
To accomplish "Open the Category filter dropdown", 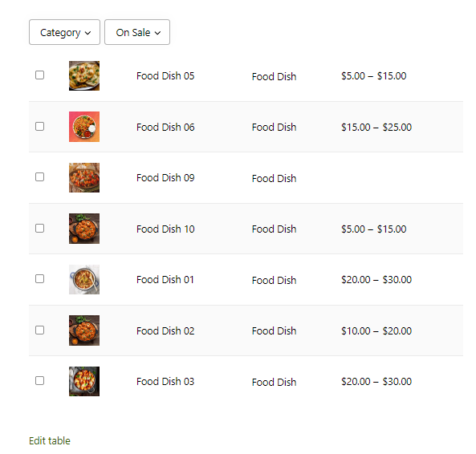I will (64, 32).
